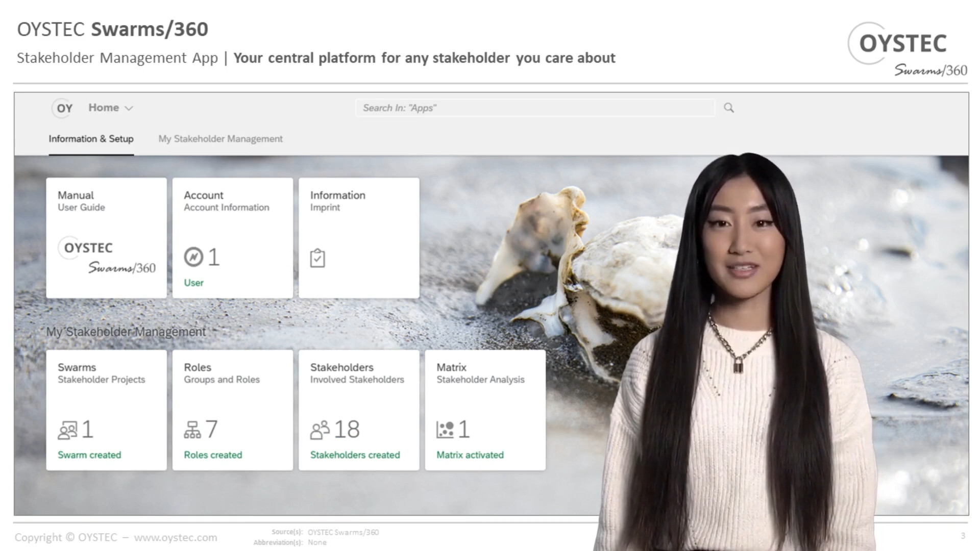The height and width of the screenshot is (551, 980).
Task: Open the Stakeholders Involved Stakeholders tile
Action: (359, 410)
